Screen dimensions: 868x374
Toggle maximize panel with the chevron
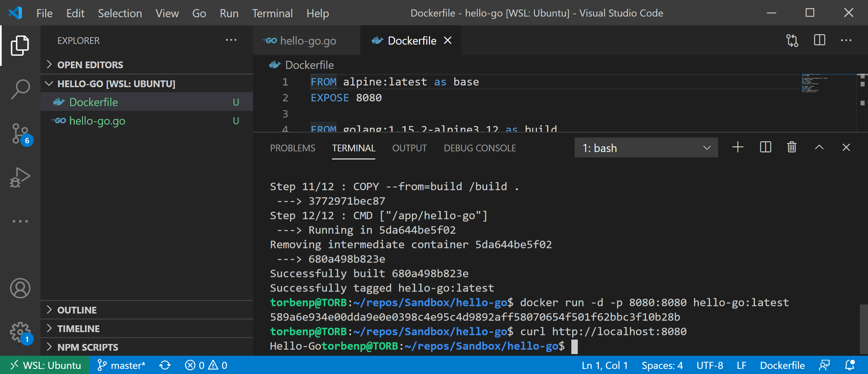819,147
